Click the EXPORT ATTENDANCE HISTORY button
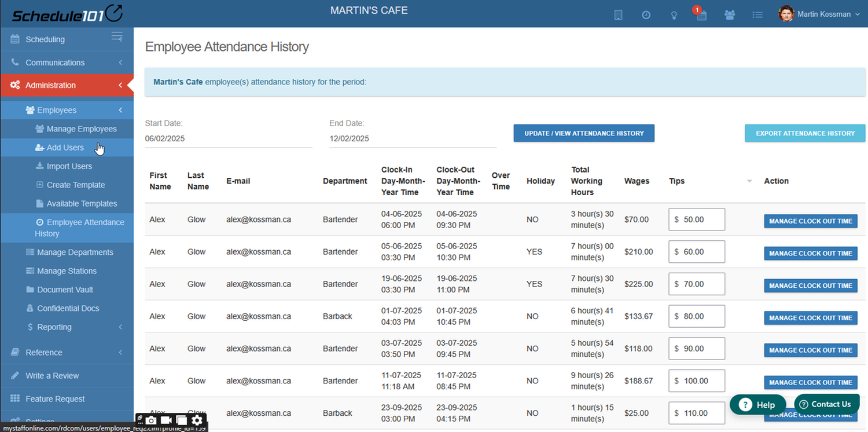868x432 pixels. [x=804, y=133]
